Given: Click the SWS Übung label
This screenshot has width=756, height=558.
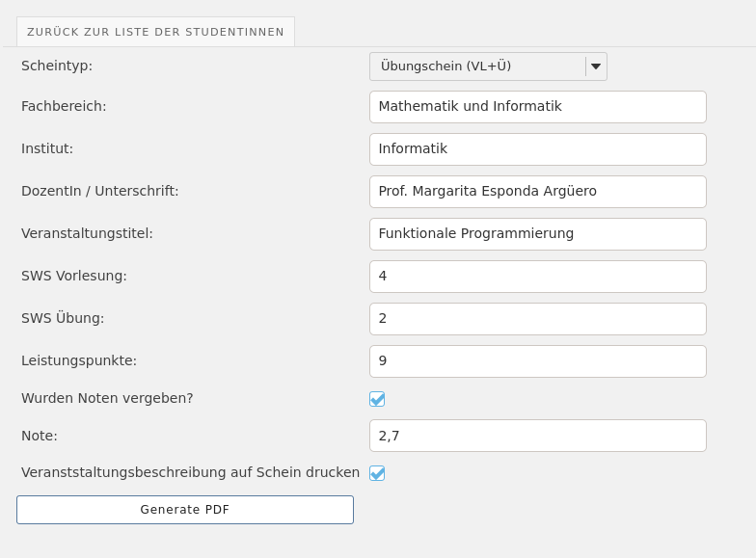Looking at the screenshot, I should 63,318.
